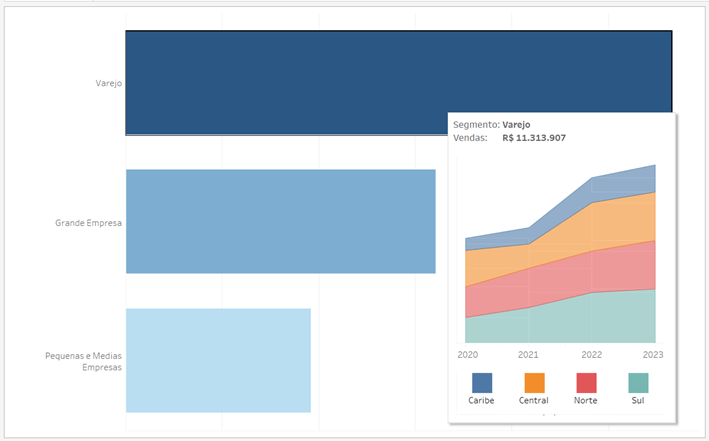709x441 pixels.
Task: Click the Caribe legend color swatch
Action: point(482,383)
